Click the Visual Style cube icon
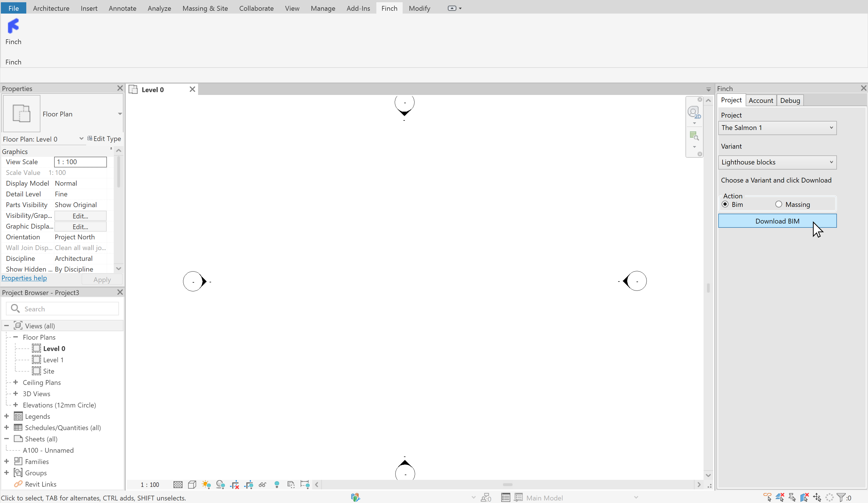 (192, 484)
